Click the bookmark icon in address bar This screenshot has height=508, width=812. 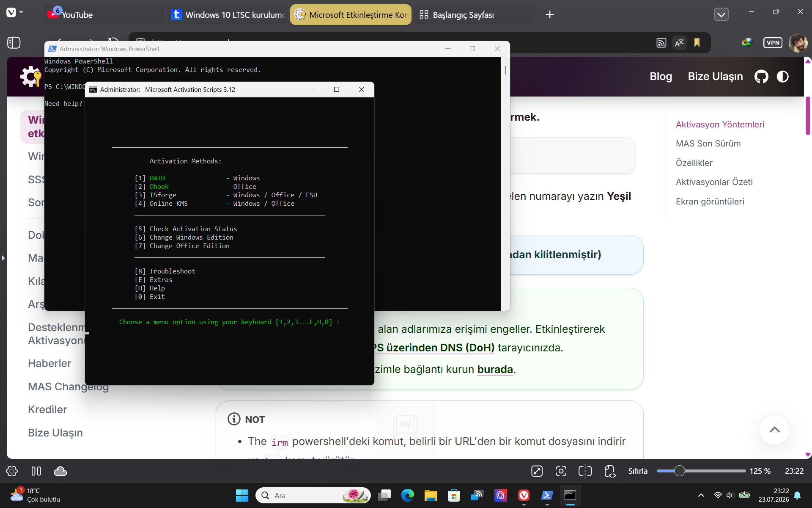tap(697, 42)
